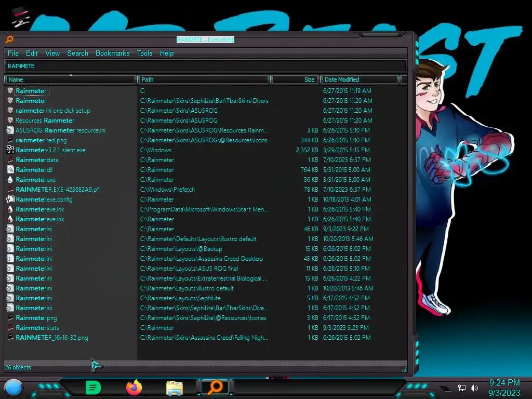The image size is (532, 399).
Task: Click shortcut icon of Rainmeter.exe.lnk in Start Menu
Action: click(10, 209)
